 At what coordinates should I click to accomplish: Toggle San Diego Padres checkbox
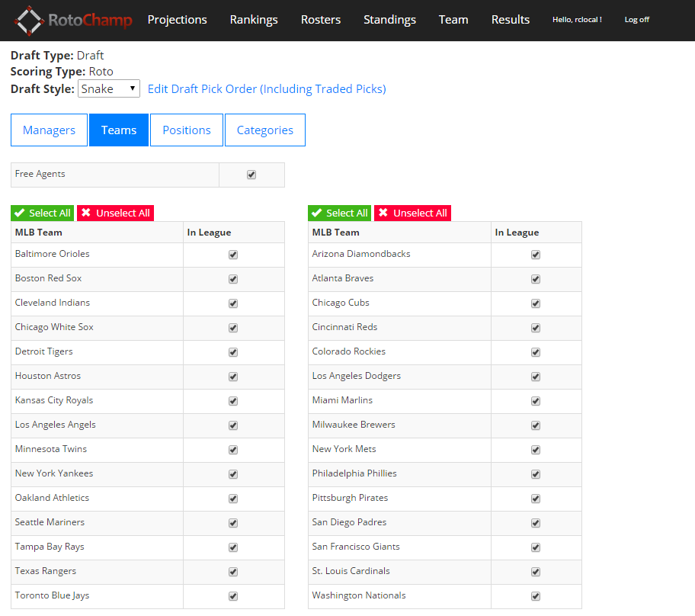point(536,523)
